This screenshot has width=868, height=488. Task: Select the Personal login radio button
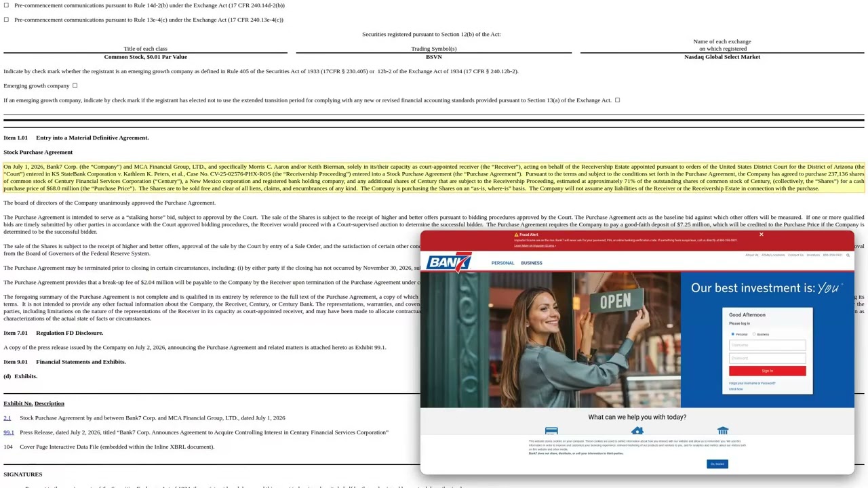[x=732, y=334]
